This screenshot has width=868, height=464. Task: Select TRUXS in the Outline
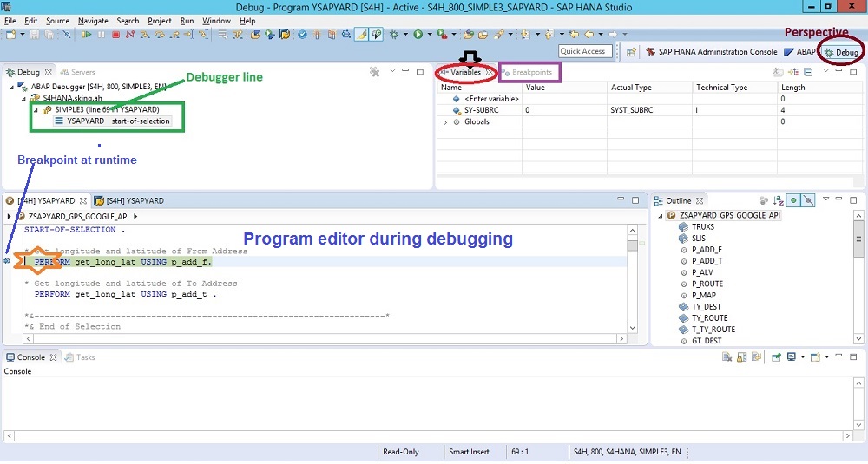(x=702, y=226)
